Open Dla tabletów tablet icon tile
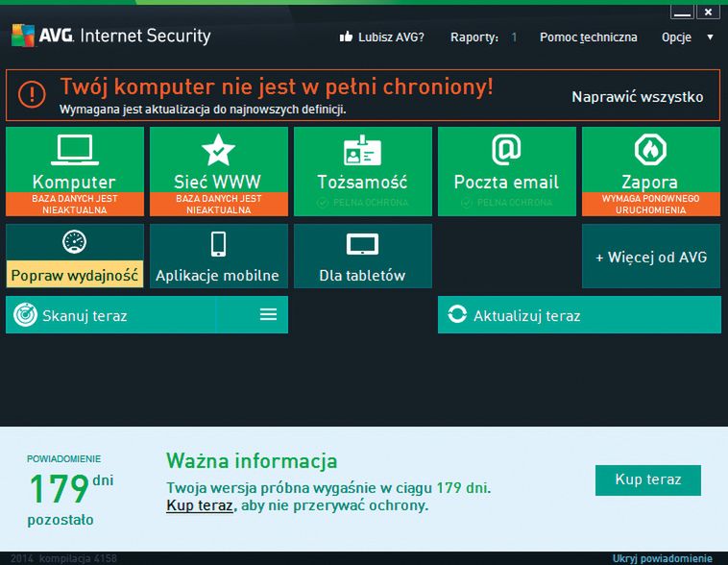 click(363, 256)
